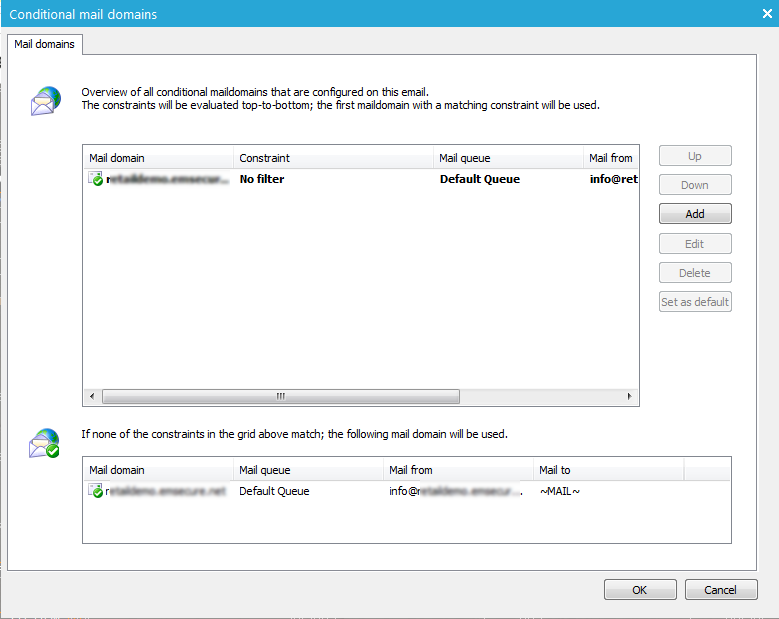Image resolution: width=779 pixels, height=619 pixels.
Task: Click the horizontal scrollbar left arrow
Action: (x=92, y=396)
